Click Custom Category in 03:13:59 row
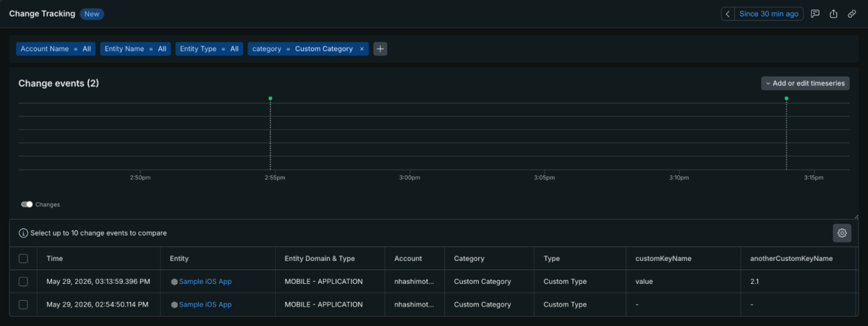The width and height of the screenshot is (868, 326). [x=482, y=281]
